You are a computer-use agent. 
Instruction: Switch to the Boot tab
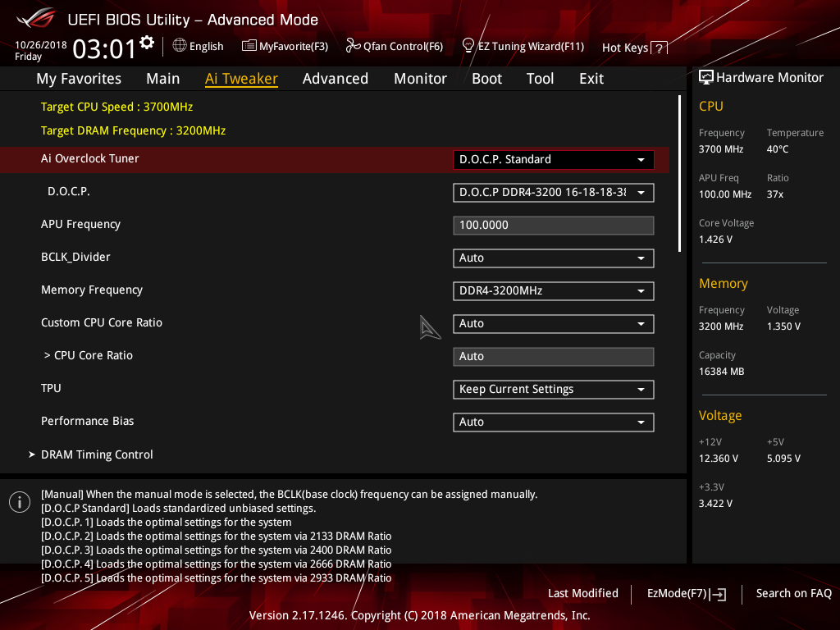pos(487,79)
